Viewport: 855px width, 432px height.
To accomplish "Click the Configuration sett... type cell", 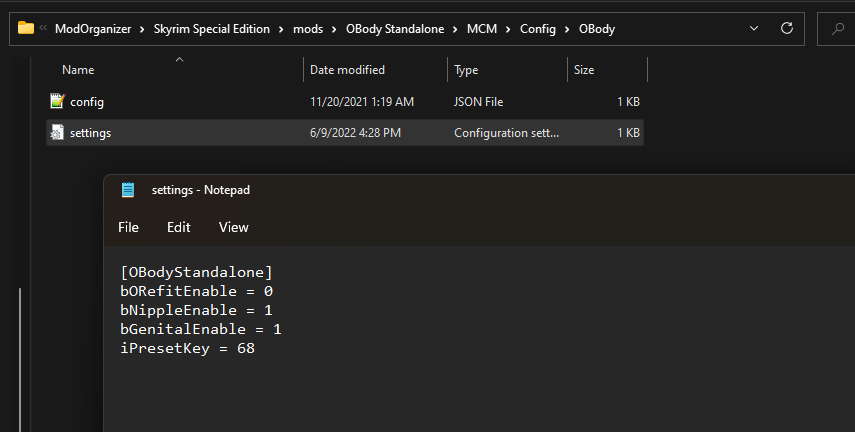I will tap(507, 133).
